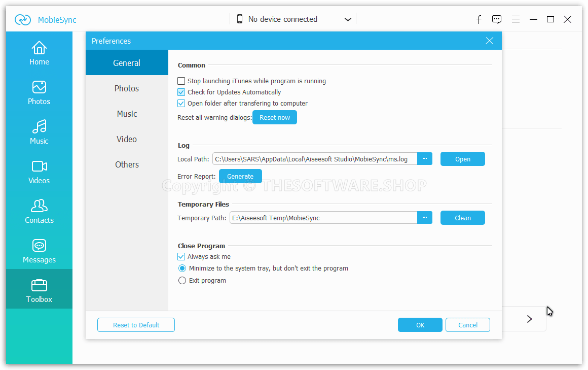588x370 pixels.
Task: Click the Reset now button
Action: point(275,117)
